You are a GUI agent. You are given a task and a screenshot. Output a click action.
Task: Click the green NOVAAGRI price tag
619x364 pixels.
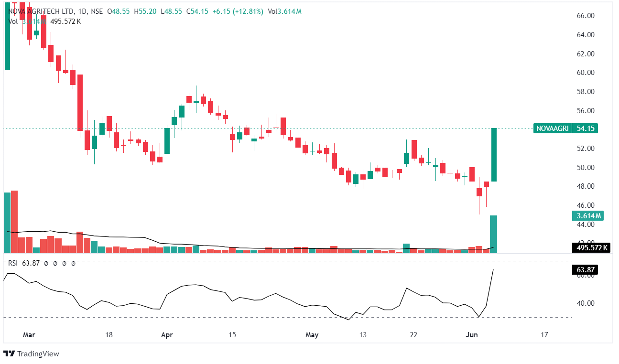[552, 128]
